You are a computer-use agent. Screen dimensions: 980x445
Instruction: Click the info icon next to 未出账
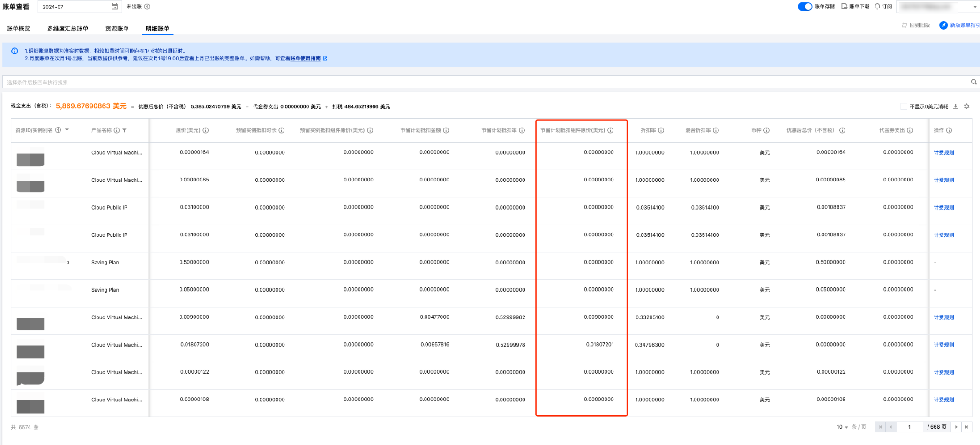tap(147, 7)
